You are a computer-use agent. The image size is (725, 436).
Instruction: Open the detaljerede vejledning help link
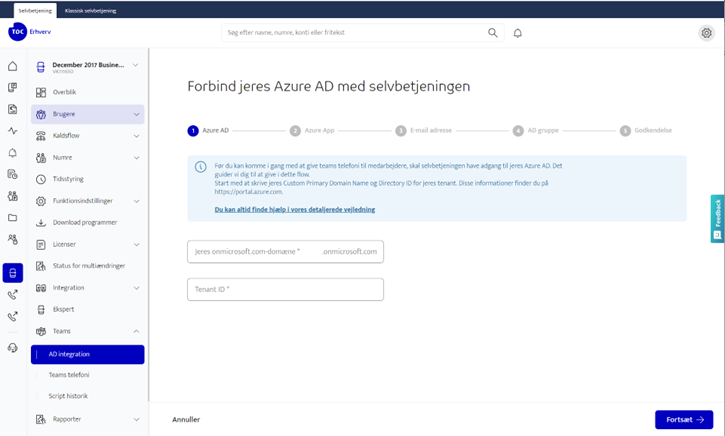tap(295, 210)
